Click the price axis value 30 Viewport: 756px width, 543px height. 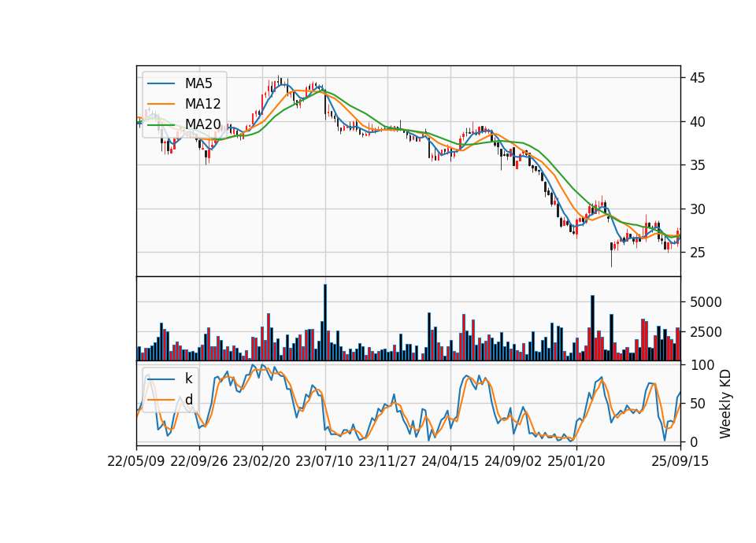(697, 209)
